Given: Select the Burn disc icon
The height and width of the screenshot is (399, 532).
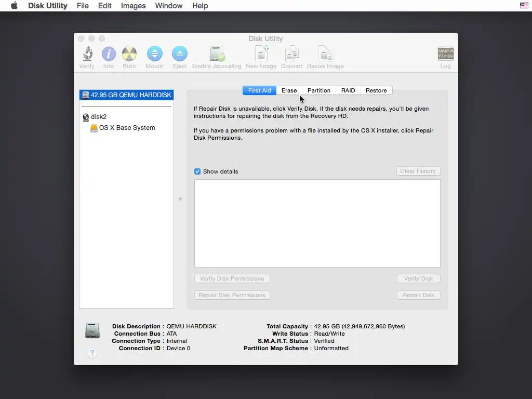Looking at the screenshot, I should point(129,54).
